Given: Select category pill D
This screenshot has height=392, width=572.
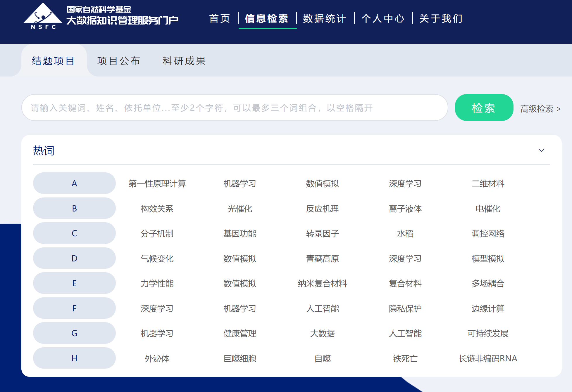Looking at the screenshot, I should (x=74, y=258).
